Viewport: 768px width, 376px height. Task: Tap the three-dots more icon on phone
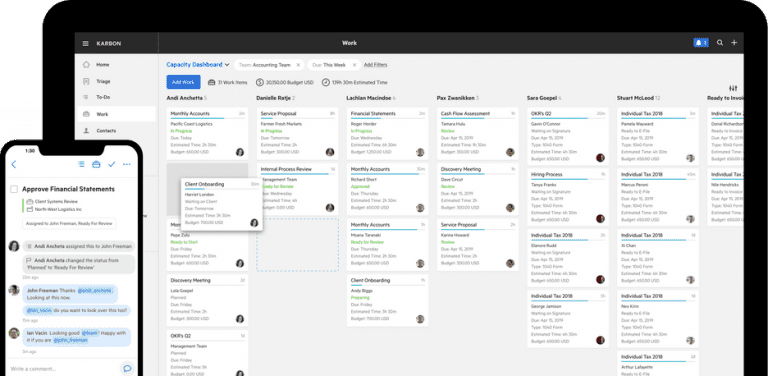click(x=127, y=164)
